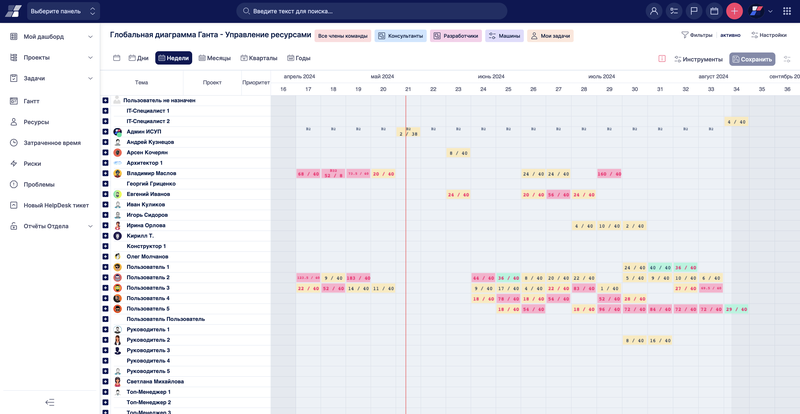Expand the Владимир Маслов resource row
This screenshot has width=800, height=414.
pos(105,173)
